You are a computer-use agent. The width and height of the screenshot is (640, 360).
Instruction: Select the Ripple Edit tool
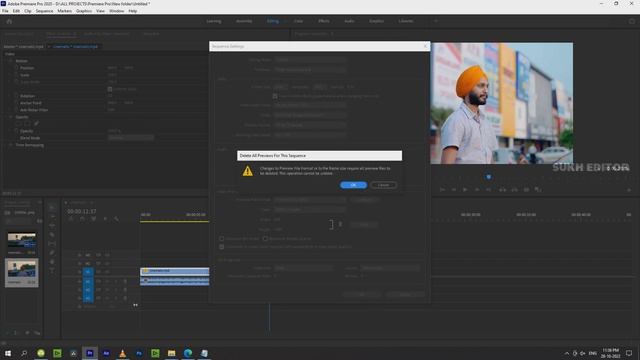click(52, 225)
